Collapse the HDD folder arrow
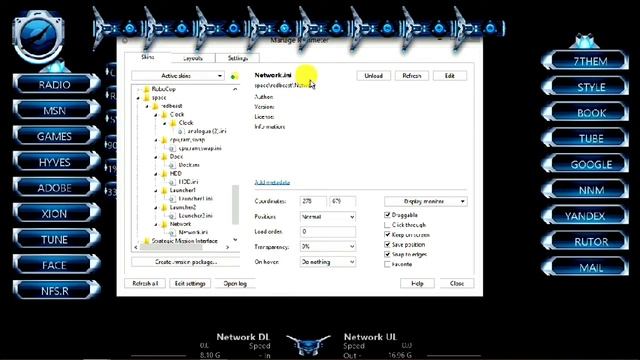Screen dimensions: 640x360 click(x=156, y=173)
